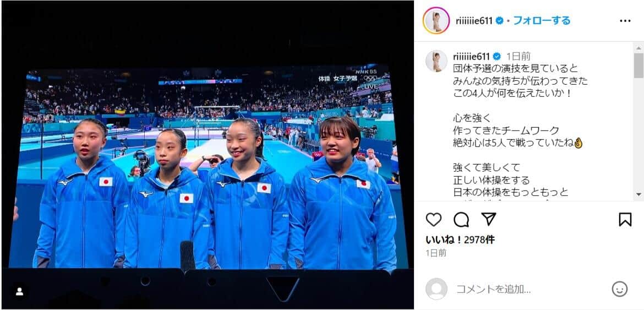
Task: Click the verified badge beside header username
Action: point(499,21)
